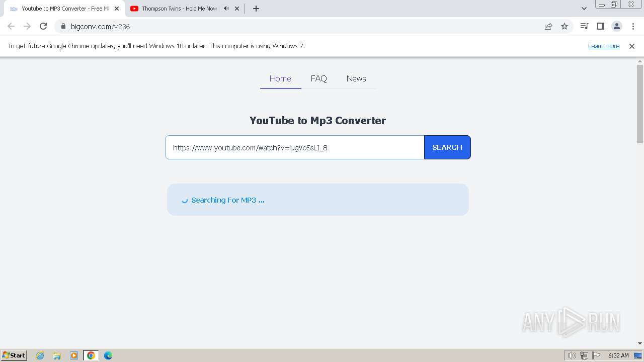Click the 6:32 AM system clock
The image size is (644, 362).
tap(618, 355)
